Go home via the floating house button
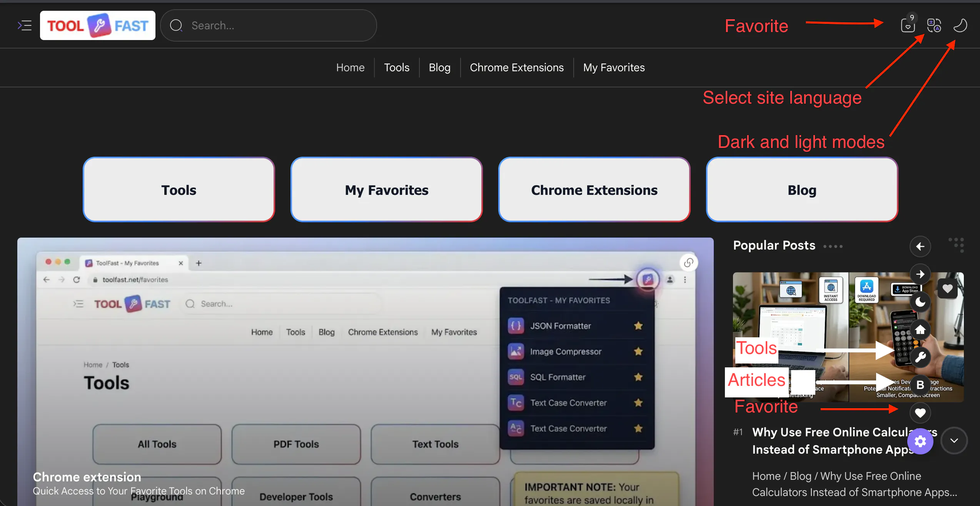The image size is (980, 506). click(920, 330)
